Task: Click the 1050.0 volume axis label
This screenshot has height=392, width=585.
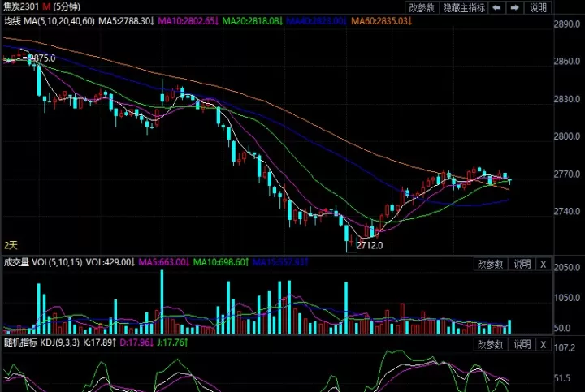Action: pos(567,298)
